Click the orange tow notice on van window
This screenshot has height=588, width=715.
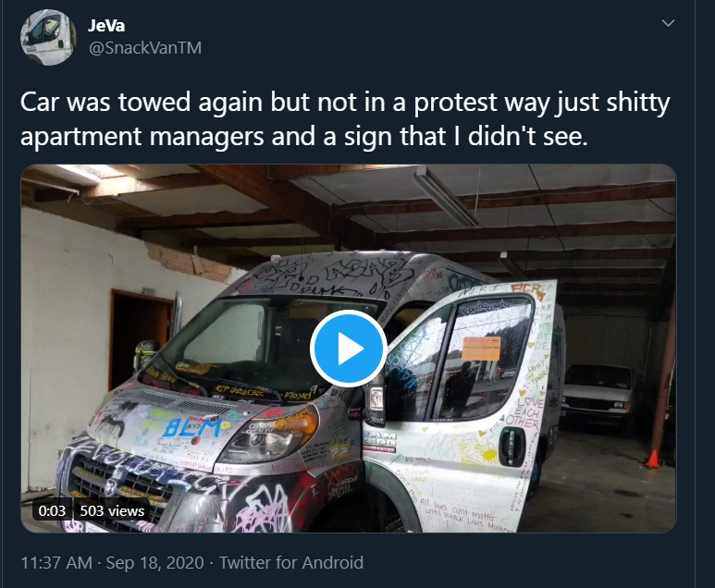(481, 349)
